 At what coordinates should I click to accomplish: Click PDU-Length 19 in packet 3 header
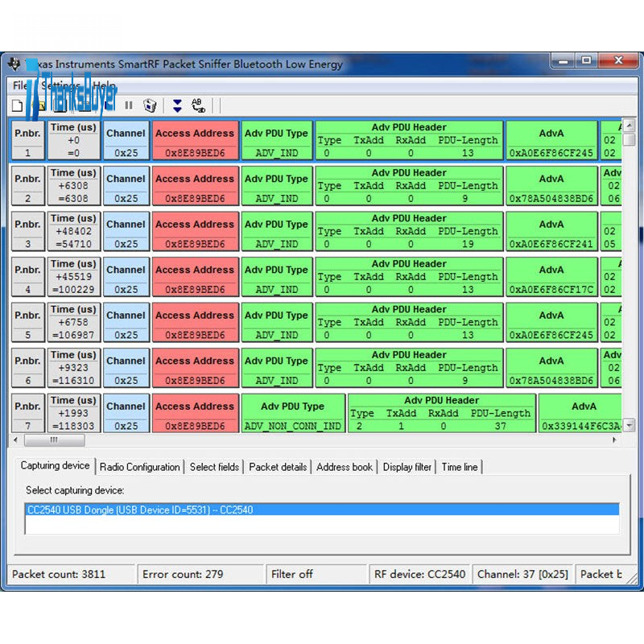pos(468,245)
